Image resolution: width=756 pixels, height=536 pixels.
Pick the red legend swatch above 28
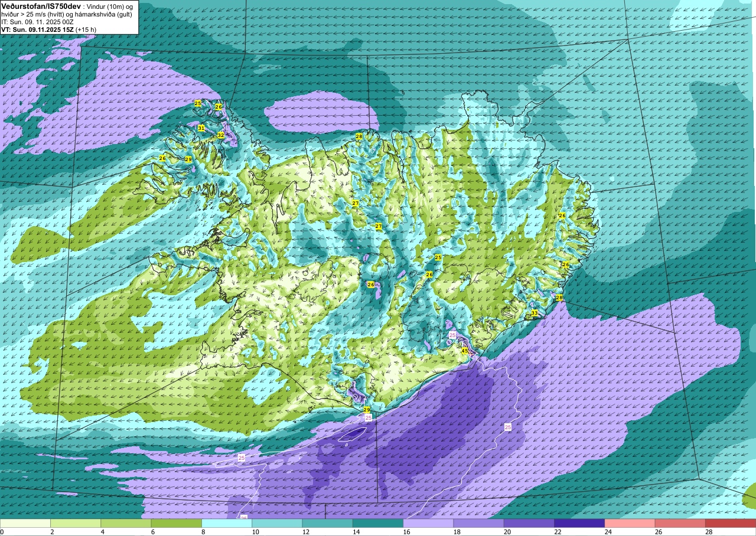tap(731, 523)
